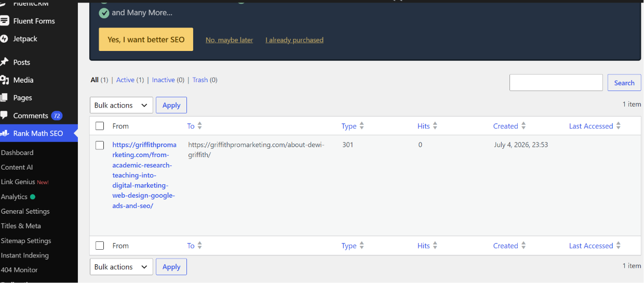Click sort arrows next to top Hits header
Viewport: 644px width, 283px height.
coord(435,126)
